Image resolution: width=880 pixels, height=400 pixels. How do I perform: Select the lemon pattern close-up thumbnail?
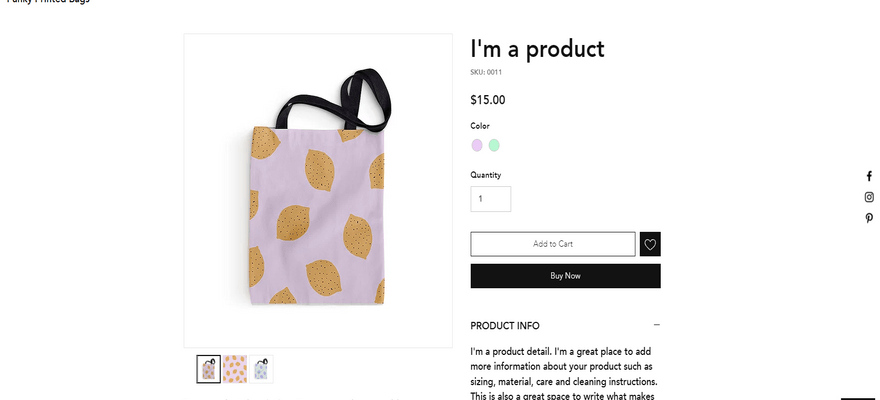click(235, 369)
